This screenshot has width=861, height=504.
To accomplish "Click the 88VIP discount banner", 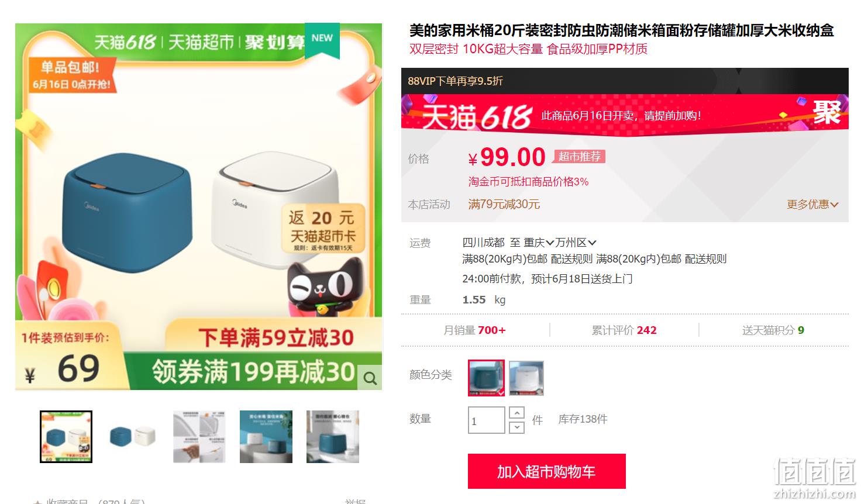I will (625, 81).
